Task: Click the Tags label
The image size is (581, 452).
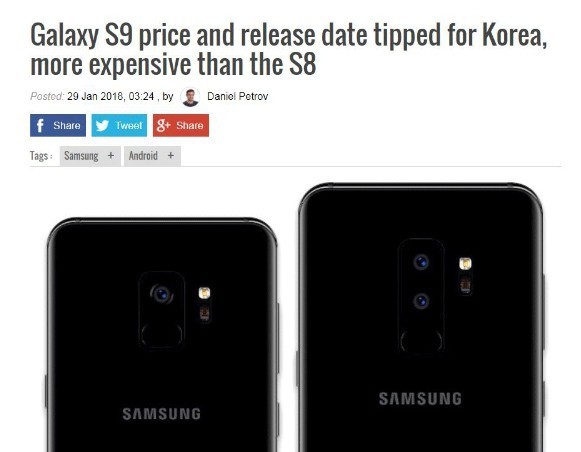Action: [41, 156]
